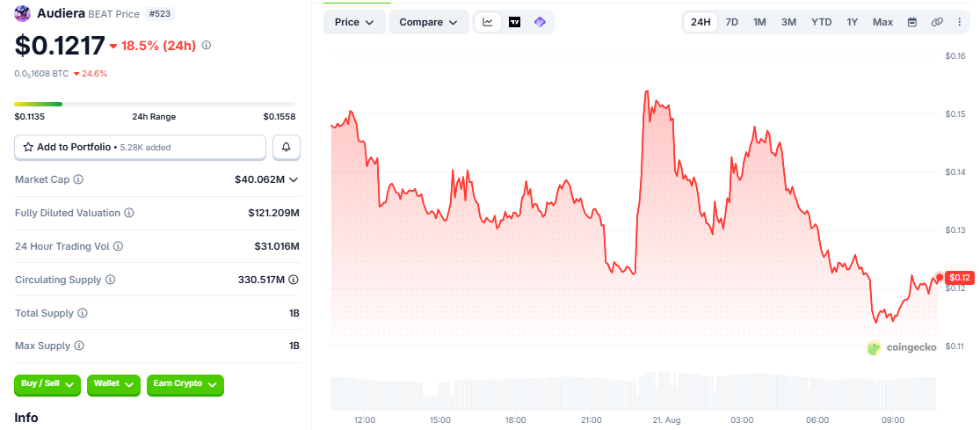This screenshot has height=430, width=980.
Task: Click the star icon in Add to Portfolio
Action: (28, 147)
